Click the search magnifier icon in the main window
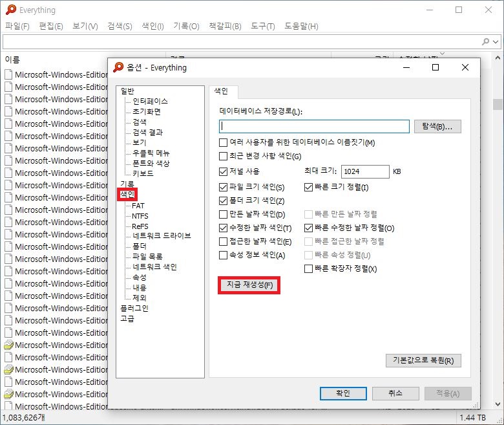The image size is (504, 425). [486, 41]
